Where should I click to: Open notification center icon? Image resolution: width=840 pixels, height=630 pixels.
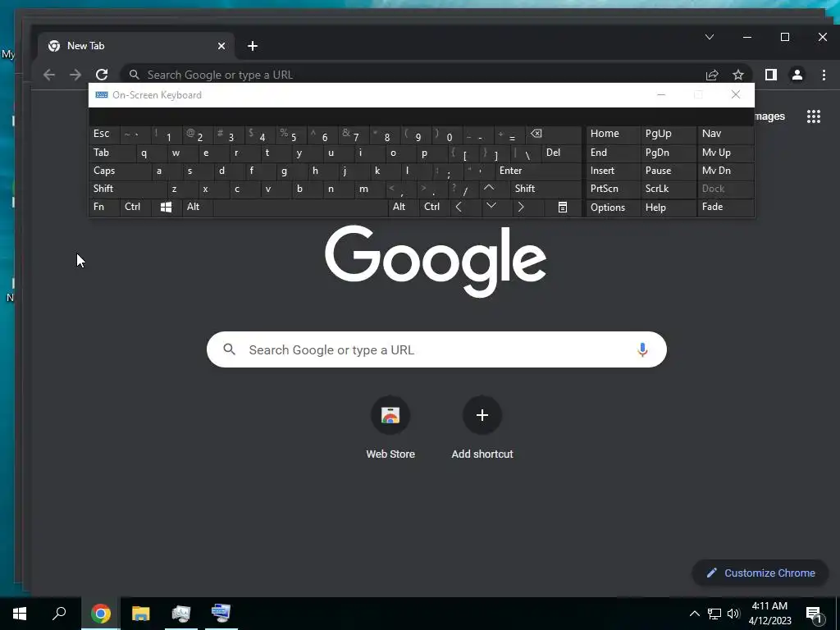click(x=815, y=614)
